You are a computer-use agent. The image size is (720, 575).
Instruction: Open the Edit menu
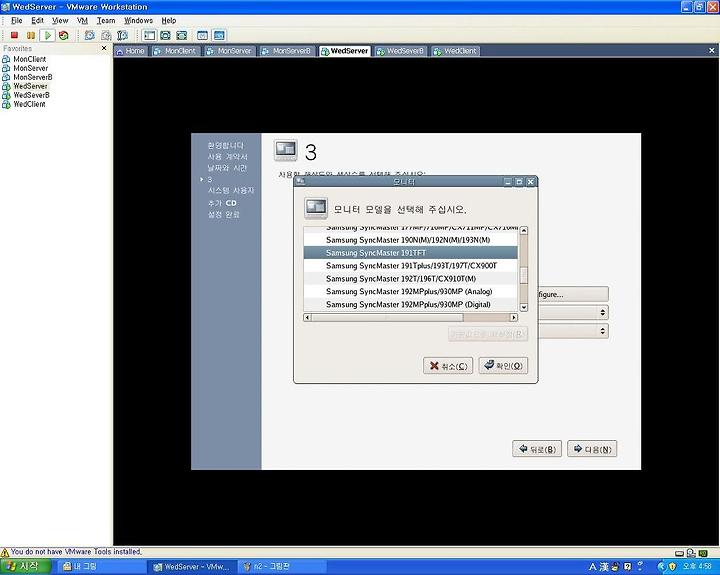[37, 20]
